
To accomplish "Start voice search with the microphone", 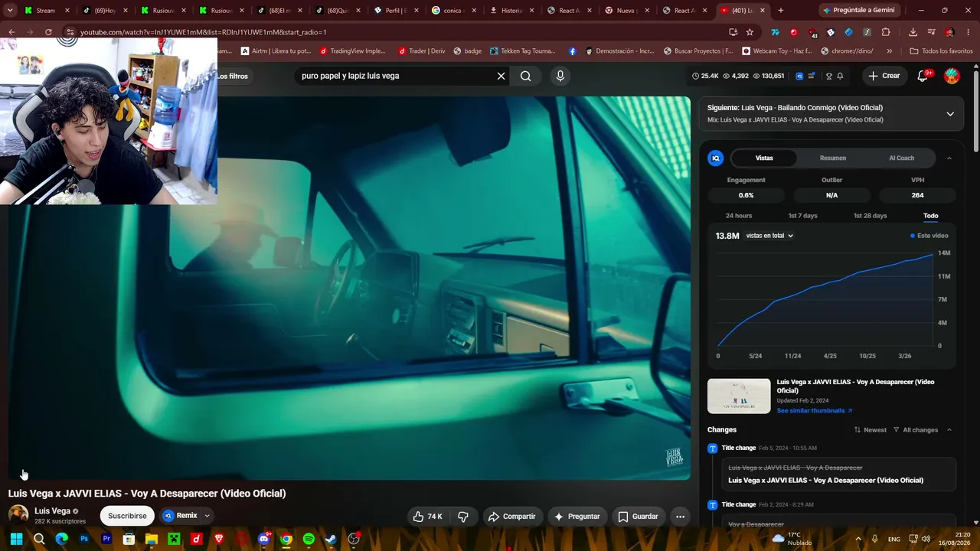I will (560, 77).
